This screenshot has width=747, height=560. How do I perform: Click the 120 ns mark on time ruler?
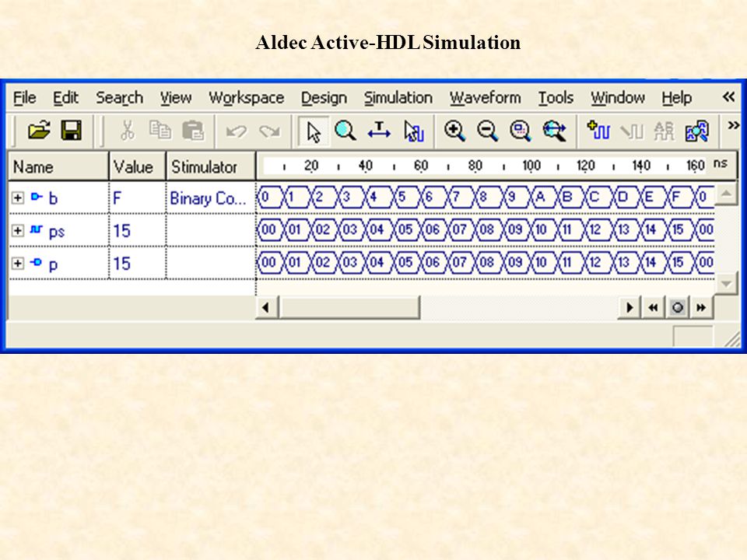click(585, 166)
